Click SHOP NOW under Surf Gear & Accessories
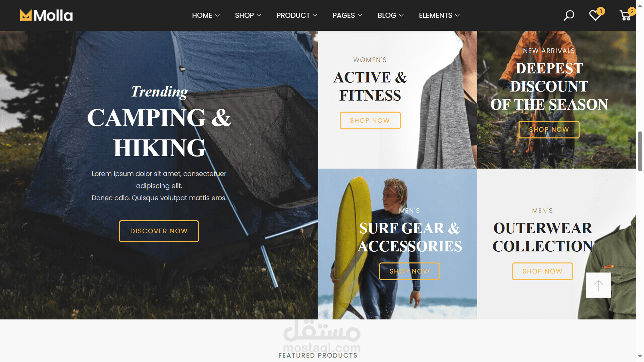Screen dimensions: 644x362 pyautogui.click(x=409, y=271)
